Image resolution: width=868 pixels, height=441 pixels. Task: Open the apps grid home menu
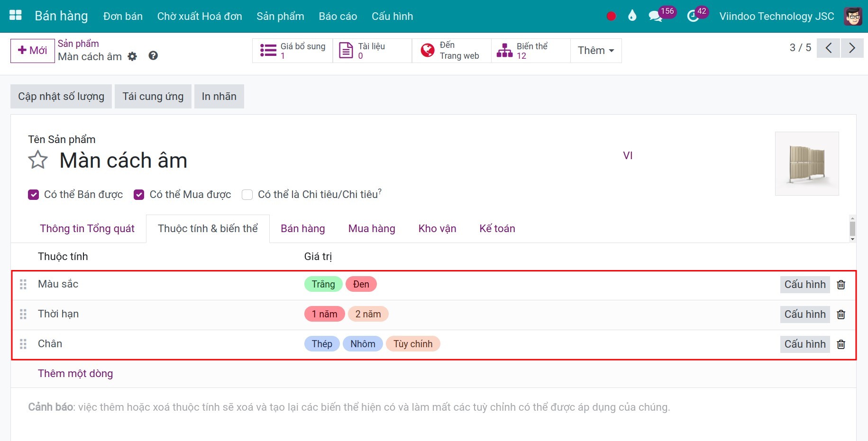tap(16, 16)
